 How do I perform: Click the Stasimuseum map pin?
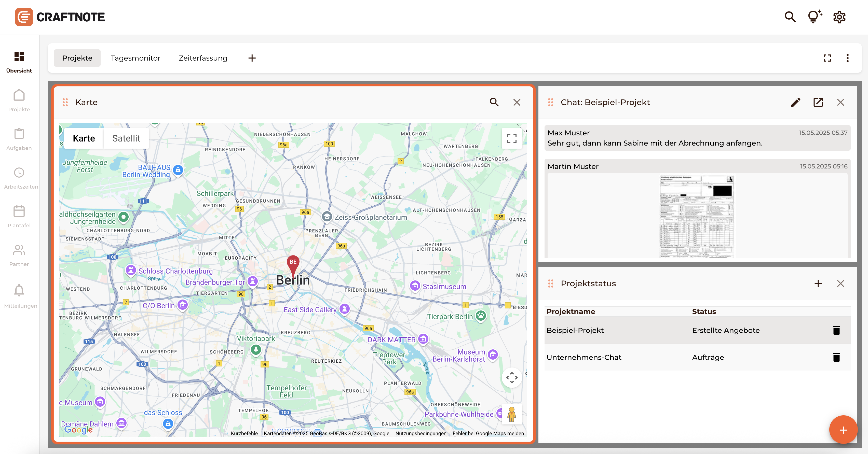(x=415, y=286)
